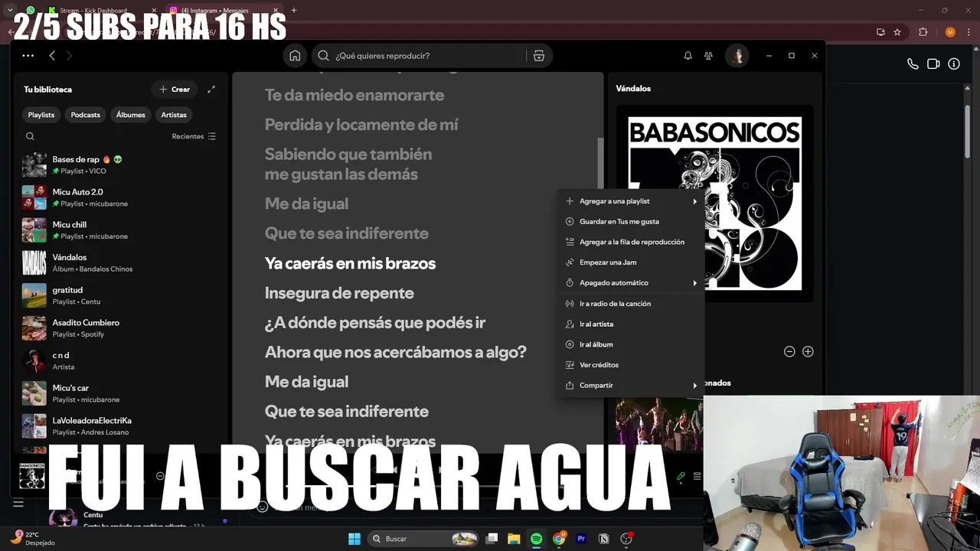980x551 pixels.
Task: Toggle the Álbumes filter chip
Action: (131, 115)
